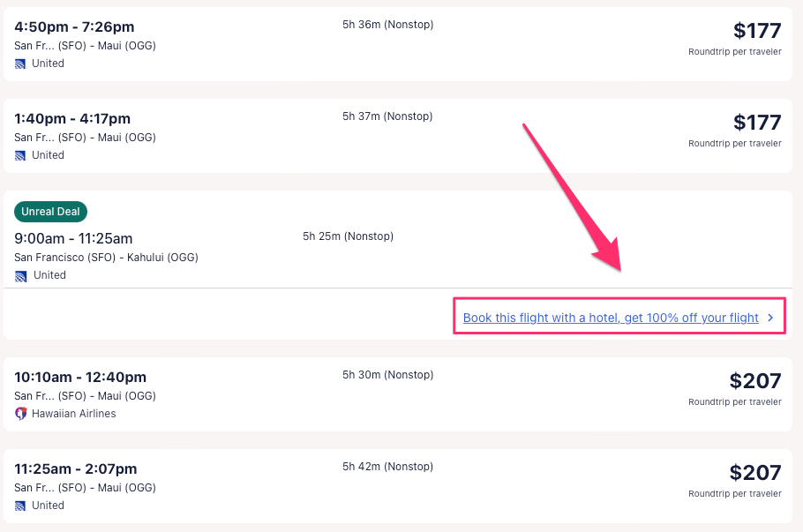Click the $207 price on 11:25am flight
This screenshot has height=532, width=803.
click(x=755, y=473)
